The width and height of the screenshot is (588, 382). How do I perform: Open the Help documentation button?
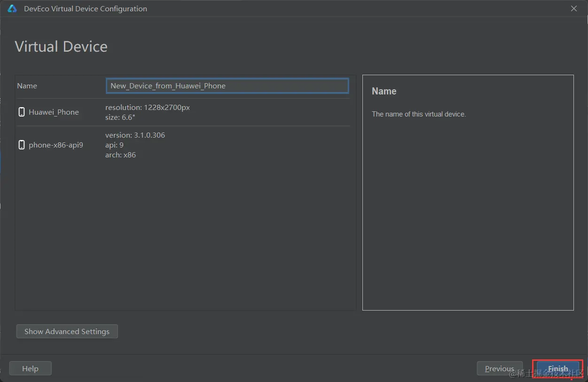(30, 368)
